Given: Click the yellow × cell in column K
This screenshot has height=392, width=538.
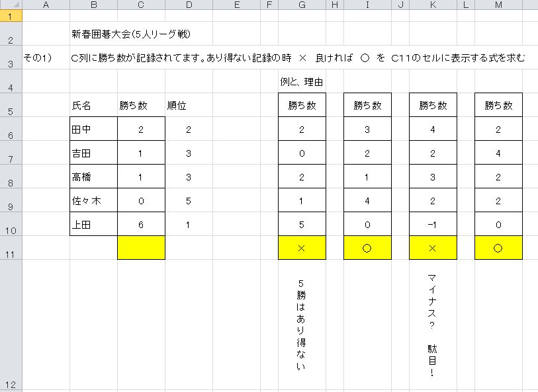Looking at the screenshot, I should 433,248.
